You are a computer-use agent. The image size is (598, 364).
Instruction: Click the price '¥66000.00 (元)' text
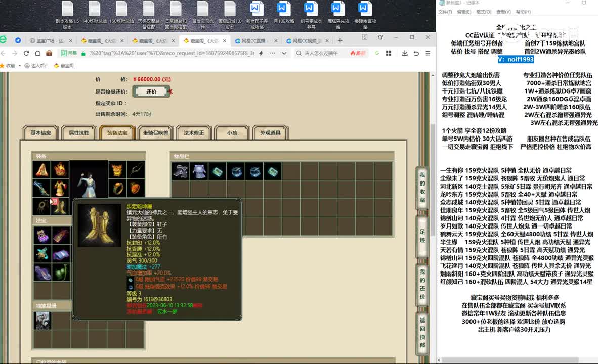click(x=152, y=79)
